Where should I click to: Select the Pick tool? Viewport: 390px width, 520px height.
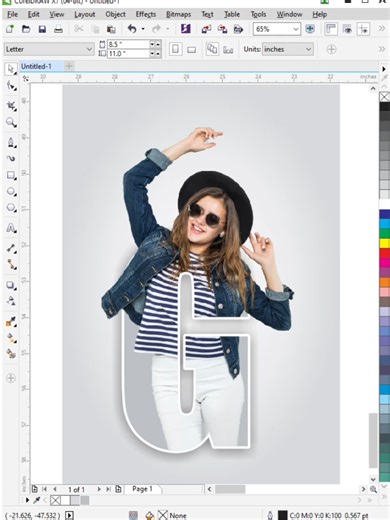click(11, 69)
